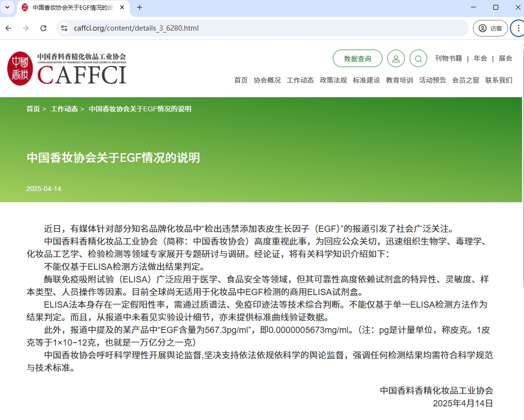The image size is (524, 420).
Task: Click the search magnifier icon
Action: pos(418,59)
